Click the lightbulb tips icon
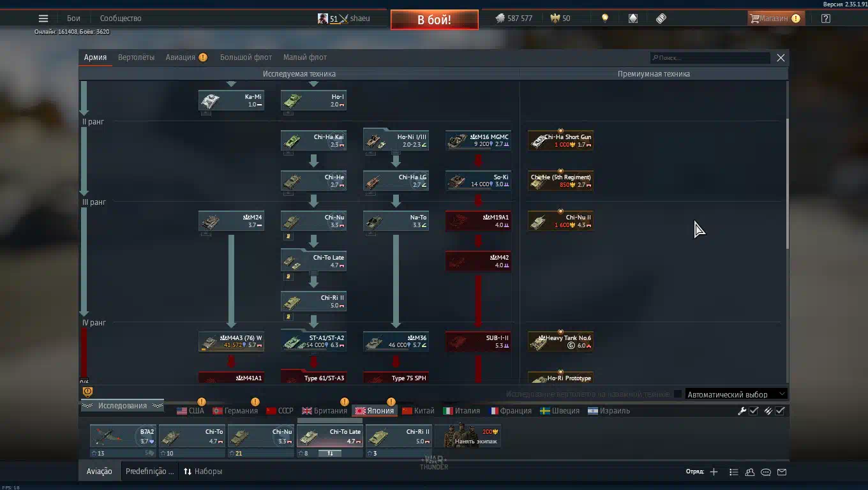 pos(605,19)
